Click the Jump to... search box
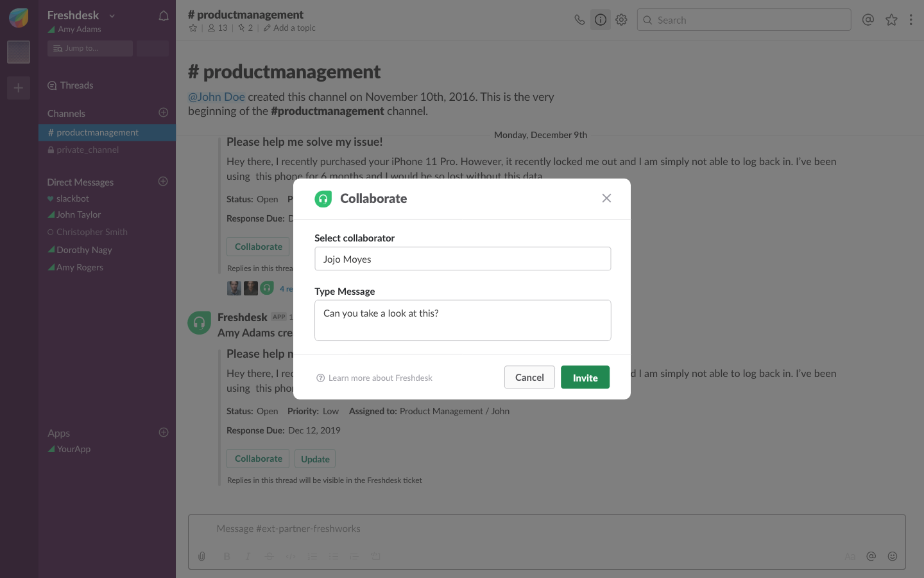The height and width of the screenshot is (578, 924). click(x=90, y=48)
